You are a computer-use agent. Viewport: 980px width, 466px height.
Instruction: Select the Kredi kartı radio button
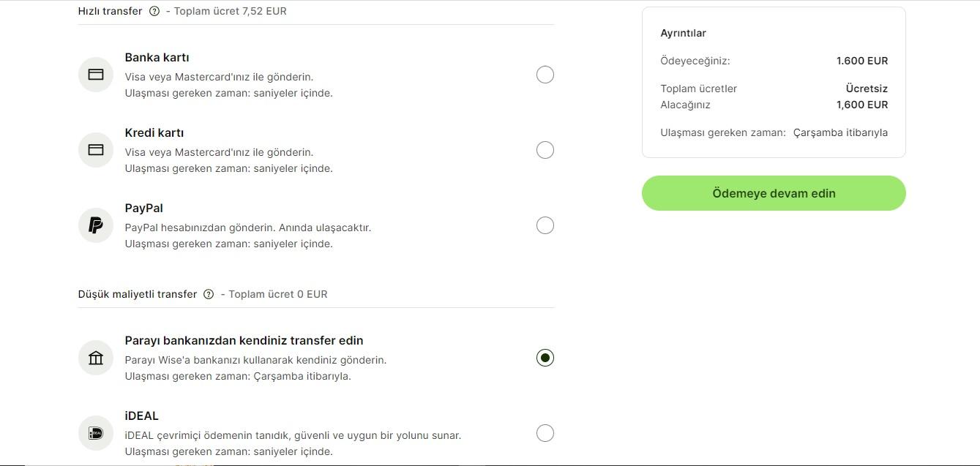(x=545, y=149)
